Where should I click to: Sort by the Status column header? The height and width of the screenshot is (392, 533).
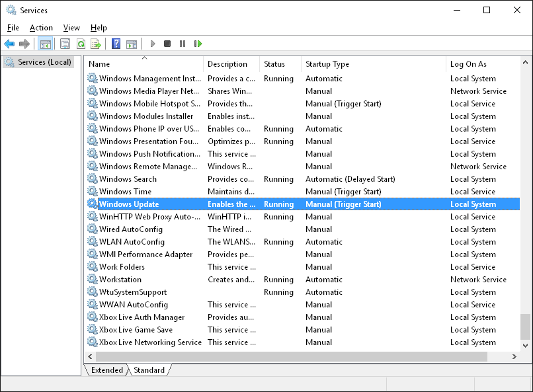[280, 64]
